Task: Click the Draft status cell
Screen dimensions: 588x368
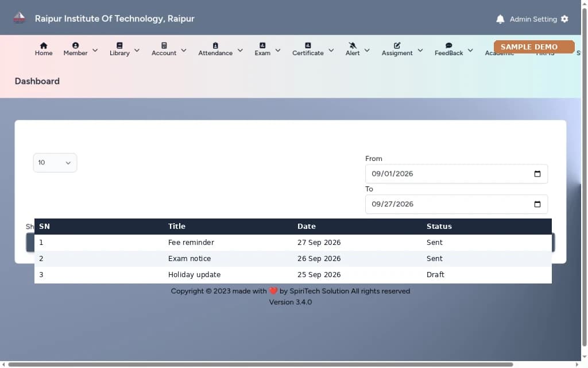Action: tap(435, 275)
